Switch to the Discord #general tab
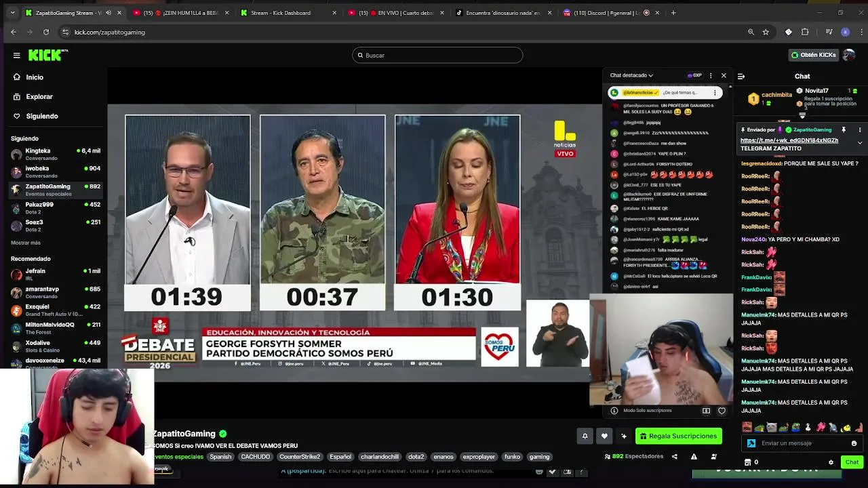The image size is (868, 488). [x=612, y=13]
